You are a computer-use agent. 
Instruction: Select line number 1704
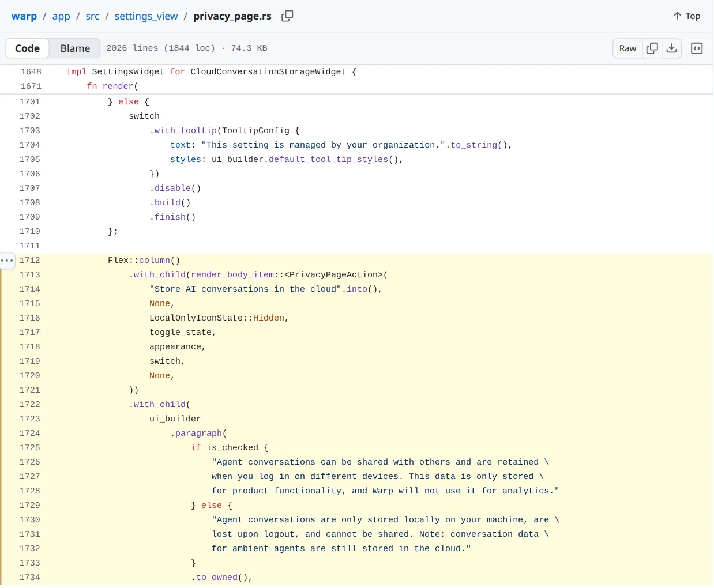(30, 145)
